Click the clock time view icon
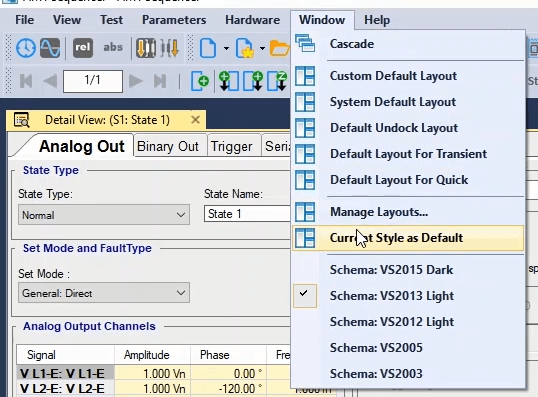Viewport: 538px width, 397px height. tap(26, 48)
